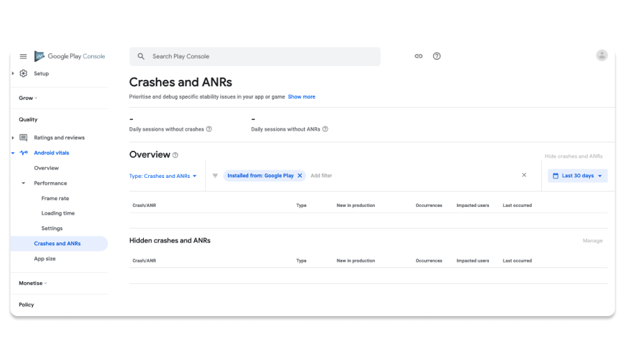Open the Type: Crashes and ANRs dropdown
The image size is (626, 364).
click(x=163, y=176)
